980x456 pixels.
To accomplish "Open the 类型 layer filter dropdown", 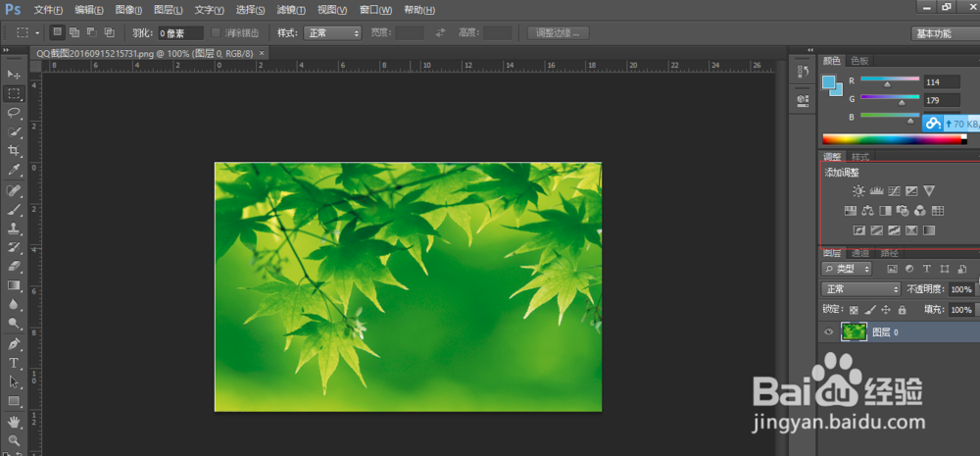I will coord(847,269).
